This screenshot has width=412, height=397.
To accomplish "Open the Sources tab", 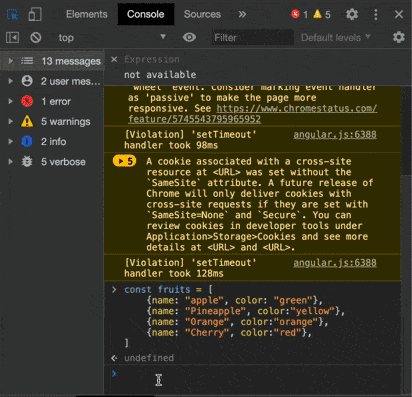I will (x=202, y=14).
